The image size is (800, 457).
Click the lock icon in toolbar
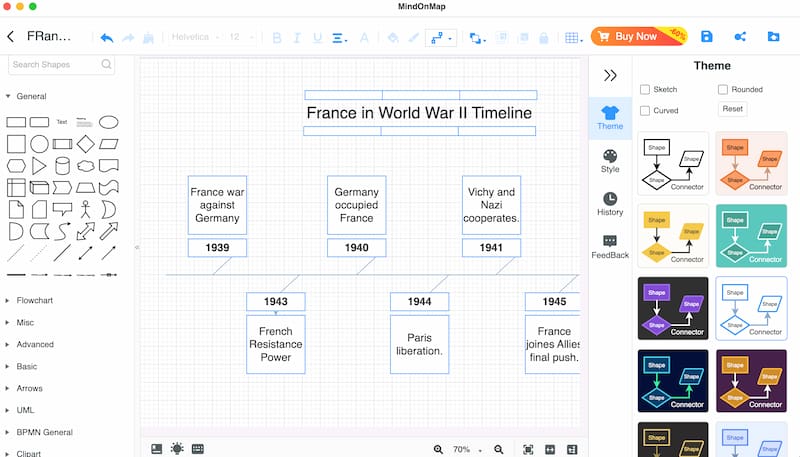pyautogui.click(x=544, y=38)
